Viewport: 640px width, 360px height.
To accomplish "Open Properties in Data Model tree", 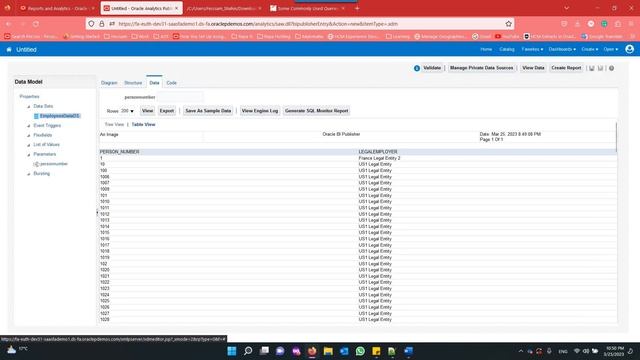I will [29, 97].
